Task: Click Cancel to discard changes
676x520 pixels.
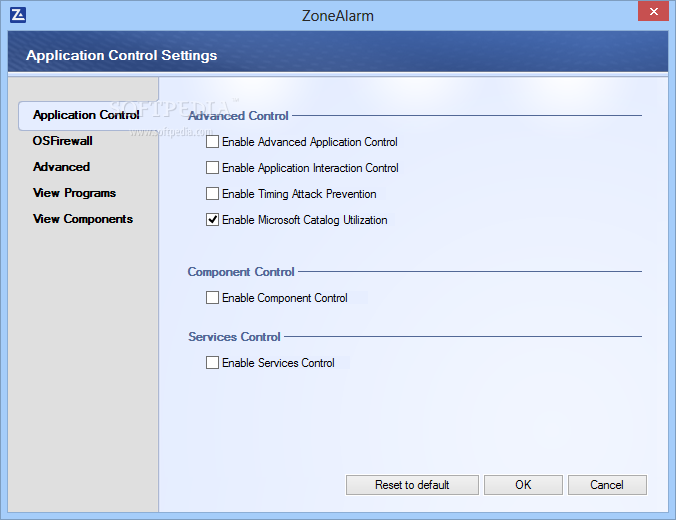Action: tap(607, 485)
